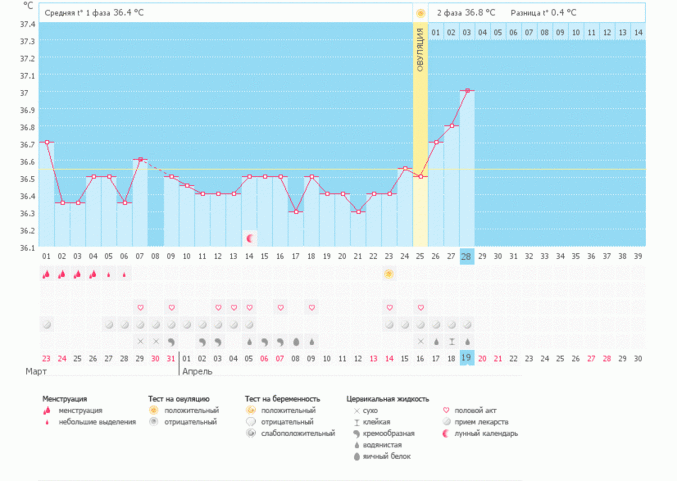Click the yellow Овуляция column
The image size is (677, 481).
pos(420,140)
